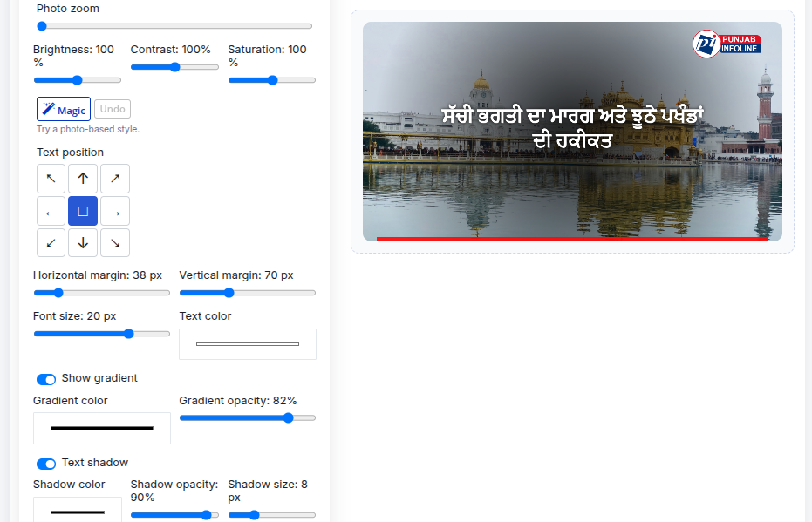Open the Gradient color picker
The width and height of the screenshot is (812, 522).
pyautogui.click(x=102, y=429)
